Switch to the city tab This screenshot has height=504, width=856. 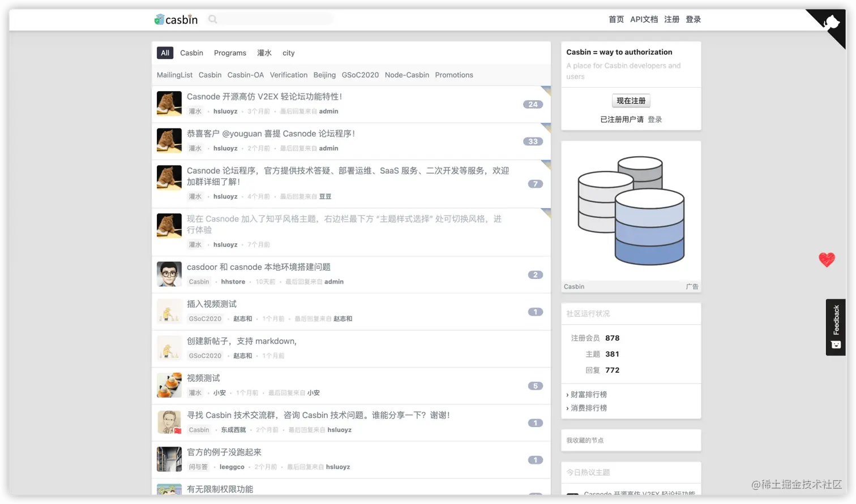coord(289,53)
